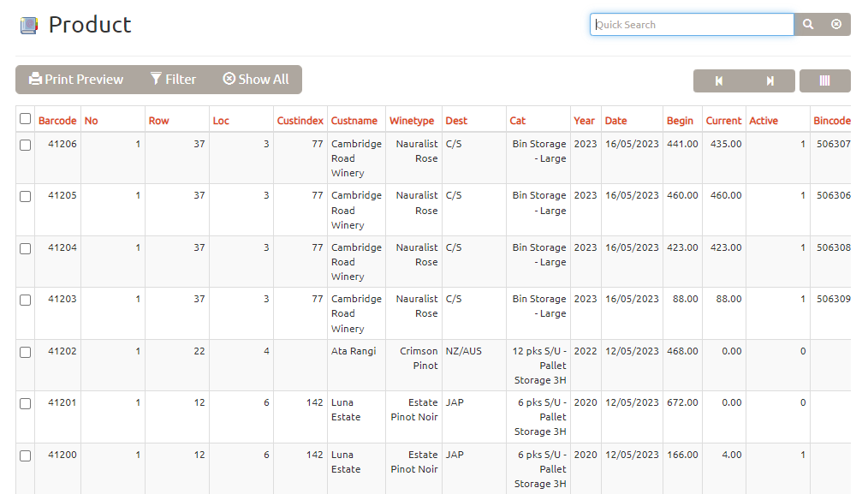Image resolution: width=868 pixels, height=494 pixels.
Task: Click Cambridge Road Winery in row 41206
Action: (x=356, y=158)
